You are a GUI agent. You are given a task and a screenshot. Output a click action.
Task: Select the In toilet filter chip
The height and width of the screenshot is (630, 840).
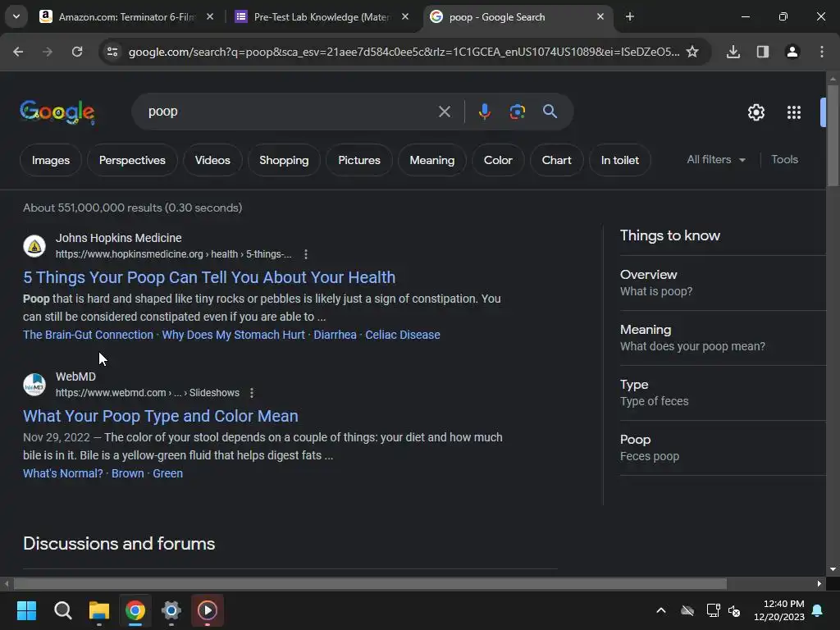(x=620, y=160)
